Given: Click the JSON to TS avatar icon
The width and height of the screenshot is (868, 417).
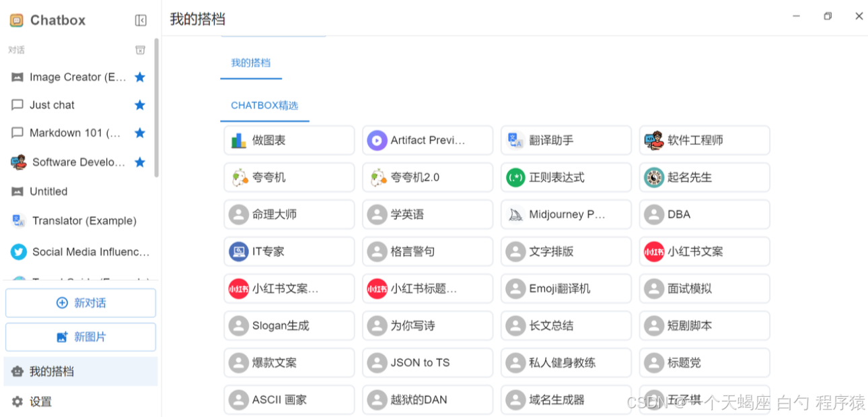Looking at the screenshot, I should [x=377, y=363].
